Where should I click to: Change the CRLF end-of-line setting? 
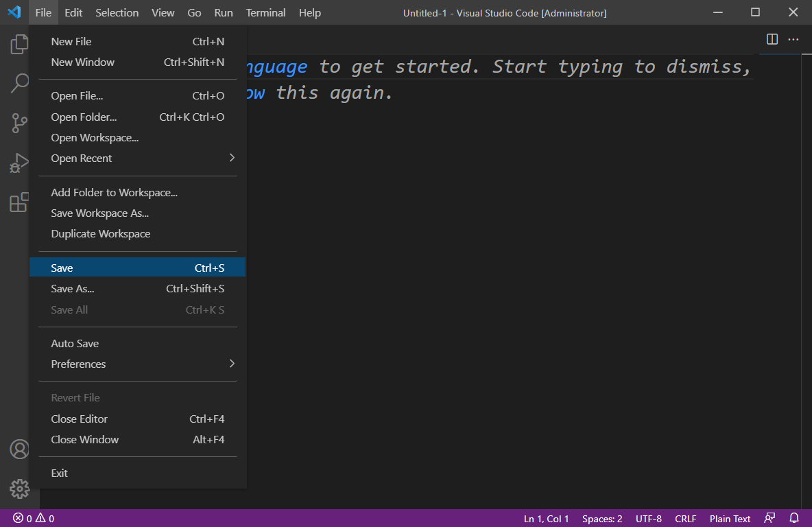685,518
